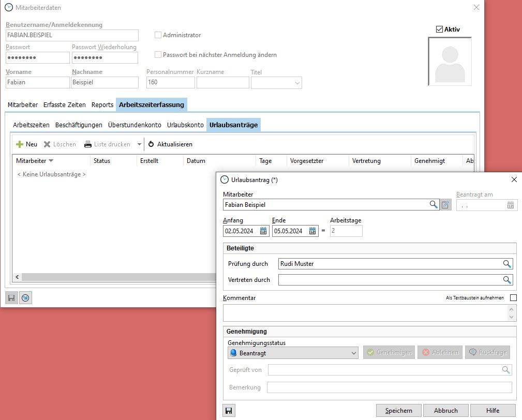Open the Genehmigungsstatus dropdown
The height and width of the screenshot is (420, 522).
(354, 353)
